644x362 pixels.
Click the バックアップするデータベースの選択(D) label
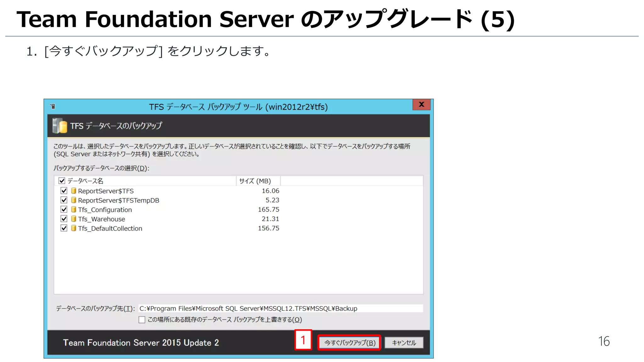101,168
